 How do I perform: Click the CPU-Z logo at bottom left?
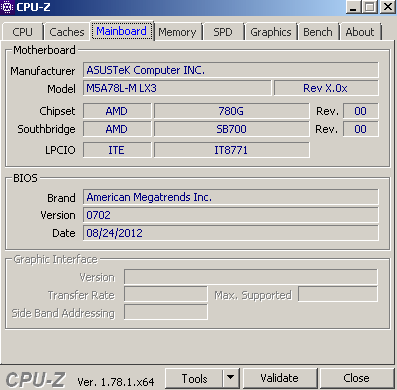(x=36, y=380)
